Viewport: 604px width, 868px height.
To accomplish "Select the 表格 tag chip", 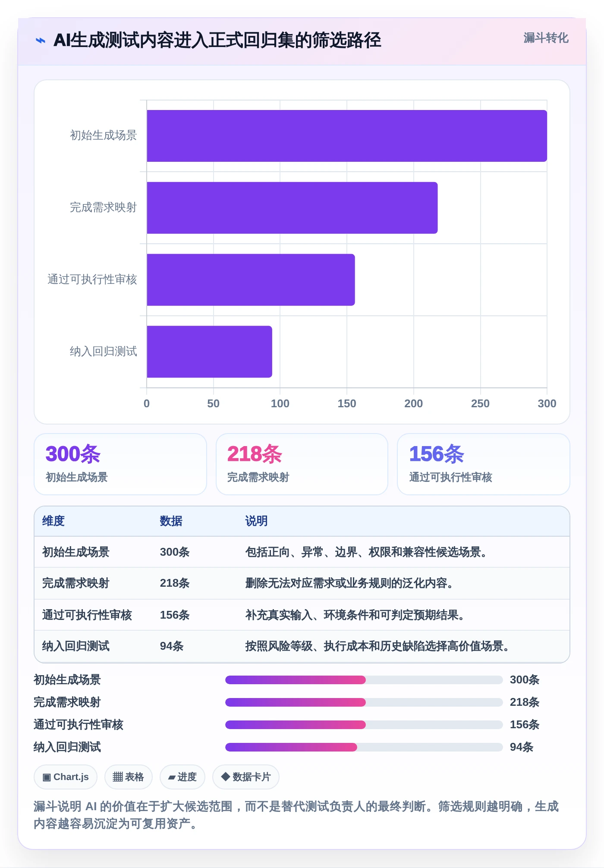I will (128, 777).
